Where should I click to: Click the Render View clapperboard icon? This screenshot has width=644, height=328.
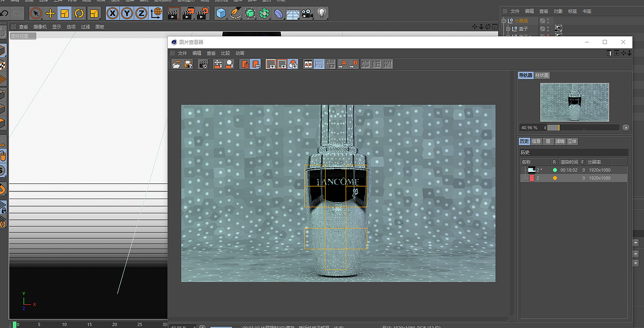pyautogui.click(x=173, y=13)
